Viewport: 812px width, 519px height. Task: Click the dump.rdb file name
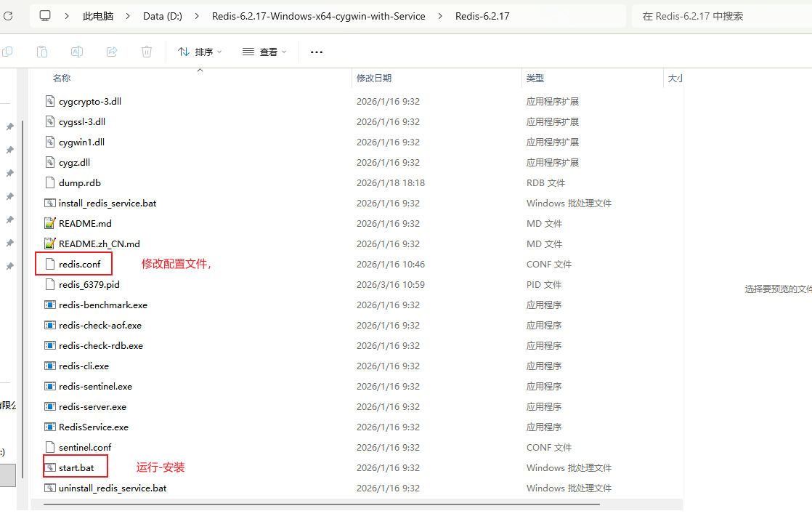point(80,182)
